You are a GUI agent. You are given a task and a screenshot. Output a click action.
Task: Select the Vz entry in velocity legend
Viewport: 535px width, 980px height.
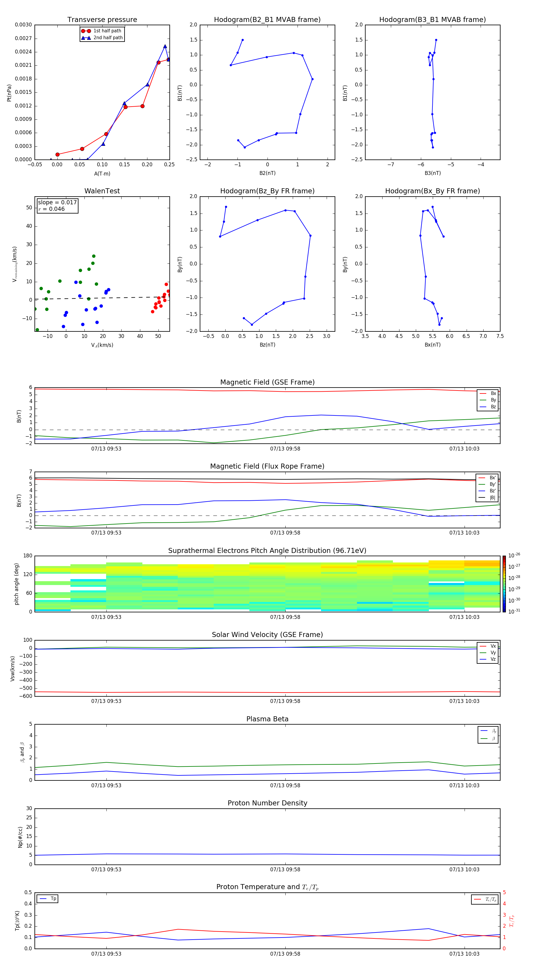[488, 659]
